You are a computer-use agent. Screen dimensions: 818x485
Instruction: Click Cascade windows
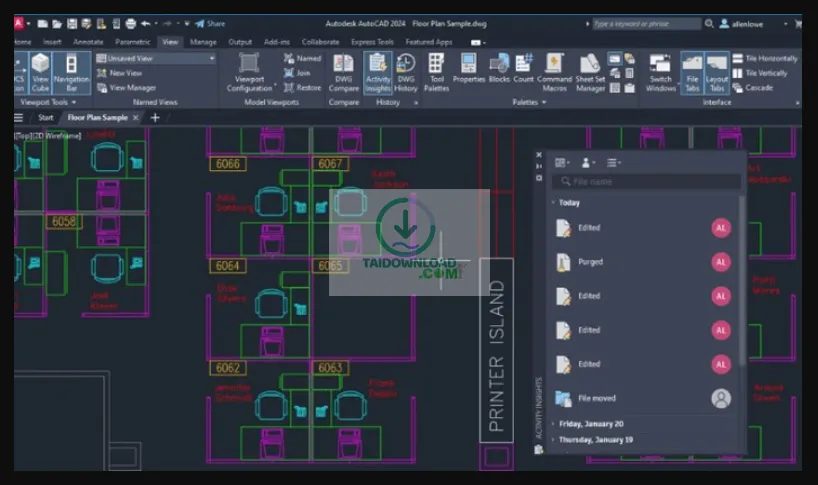point(753,88)
